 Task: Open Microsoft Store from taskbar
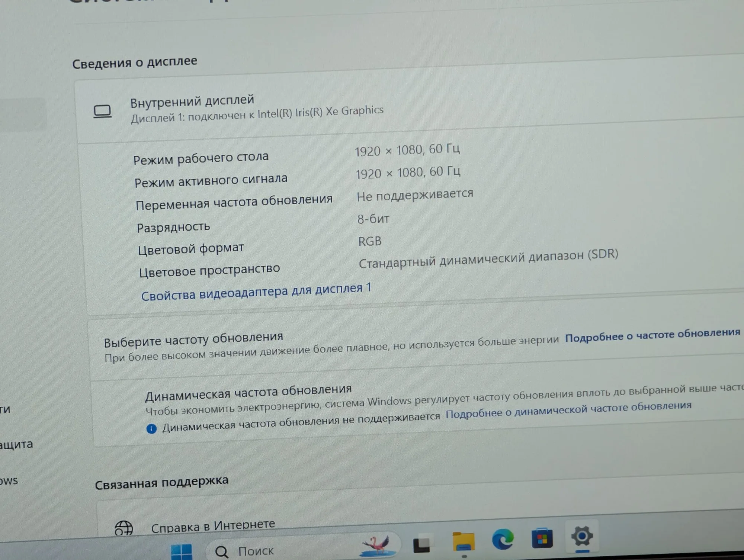[542, 538]
